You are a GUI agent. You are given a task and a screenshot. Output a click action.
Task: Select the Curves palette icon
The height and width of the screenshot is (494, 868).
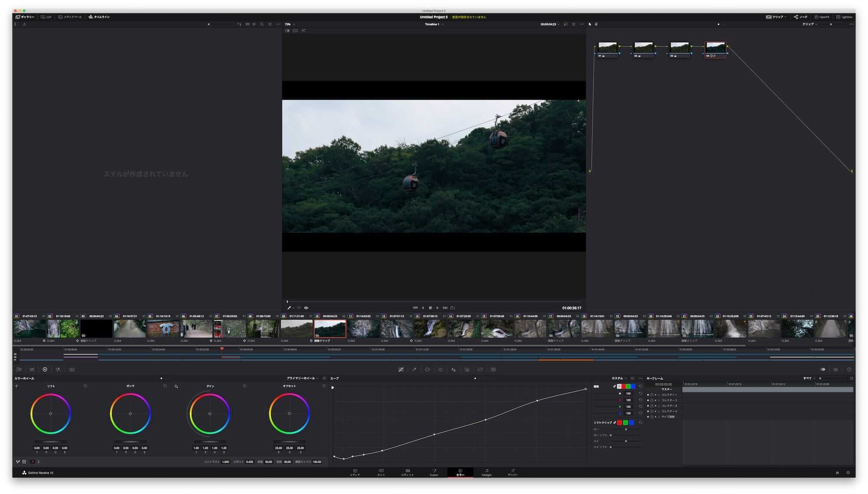click(401, 369)
